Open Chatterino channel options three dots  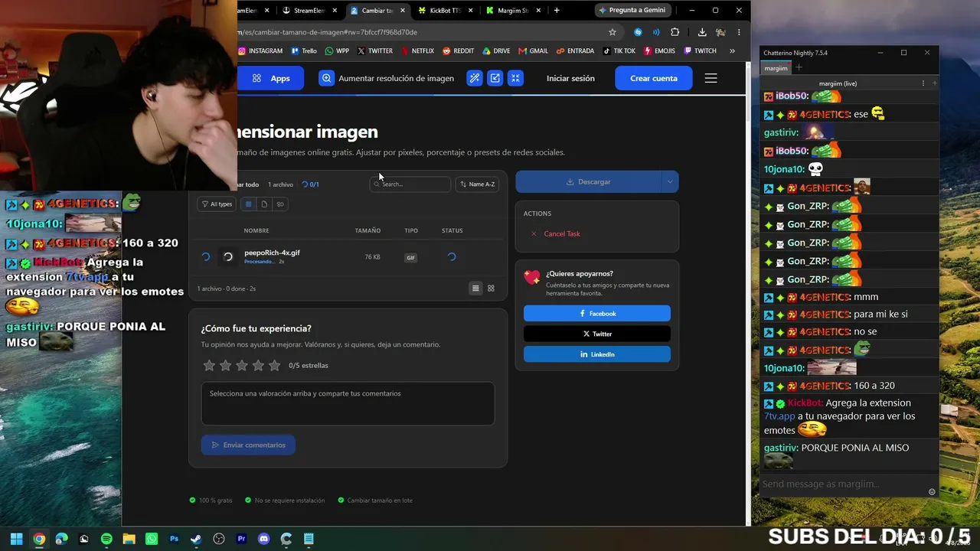tap(923, 83)
